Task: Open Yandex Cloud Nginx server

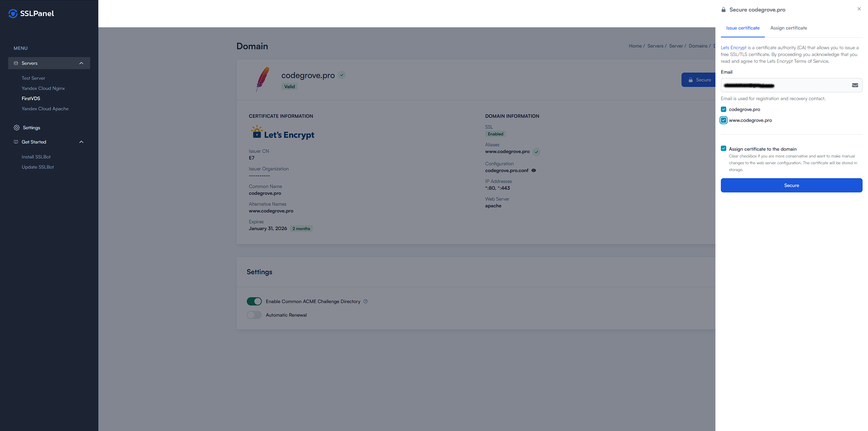Action: [x=43, y=88]
